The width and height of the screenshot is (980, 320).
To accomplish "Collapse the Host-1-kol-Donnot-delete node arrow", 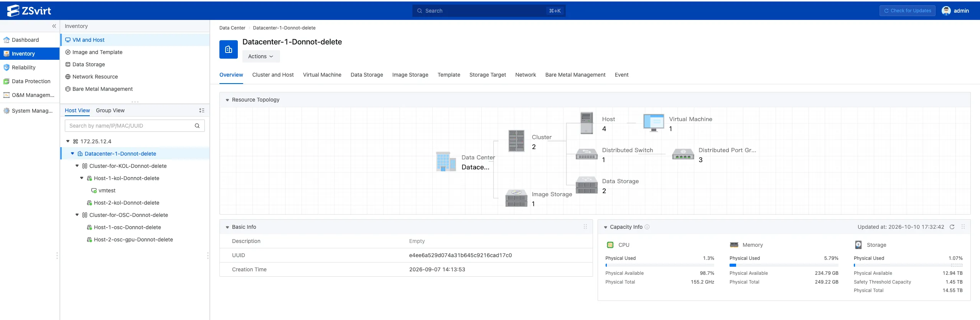I will coord(82,178).
